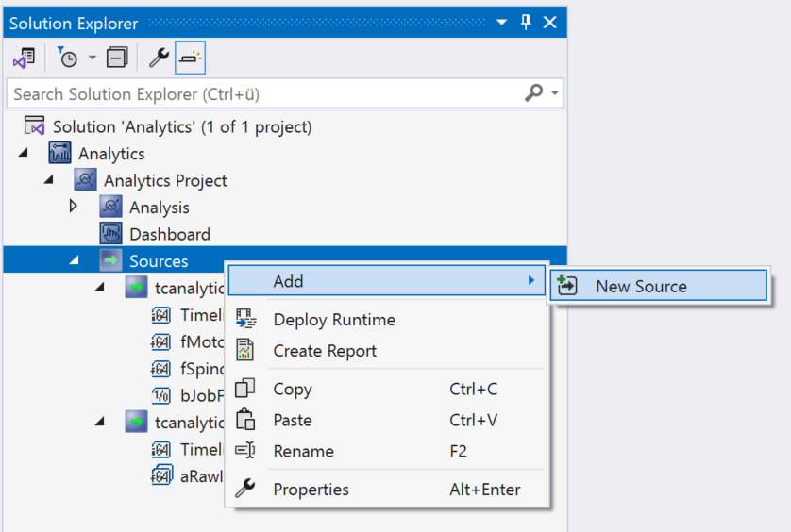This screenshot has width=791, height=532.
Task: Close the Solution Explorer panel
Action: (x=550, y=23)
